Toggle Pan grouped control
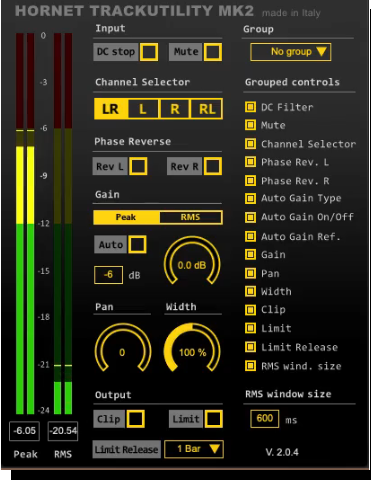Image resolution: width=371 pixels, height=482 pixels. [250, 273]
